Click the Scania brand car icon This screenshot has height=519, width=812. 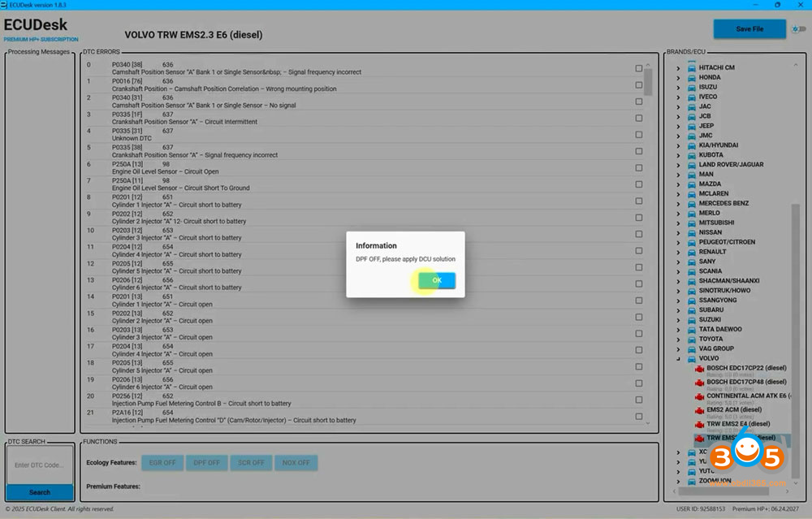click(x=692, y=271)
